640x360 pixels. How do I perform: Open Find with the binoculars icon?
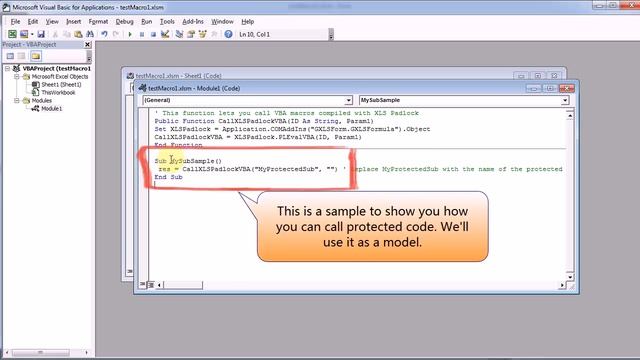90,34
